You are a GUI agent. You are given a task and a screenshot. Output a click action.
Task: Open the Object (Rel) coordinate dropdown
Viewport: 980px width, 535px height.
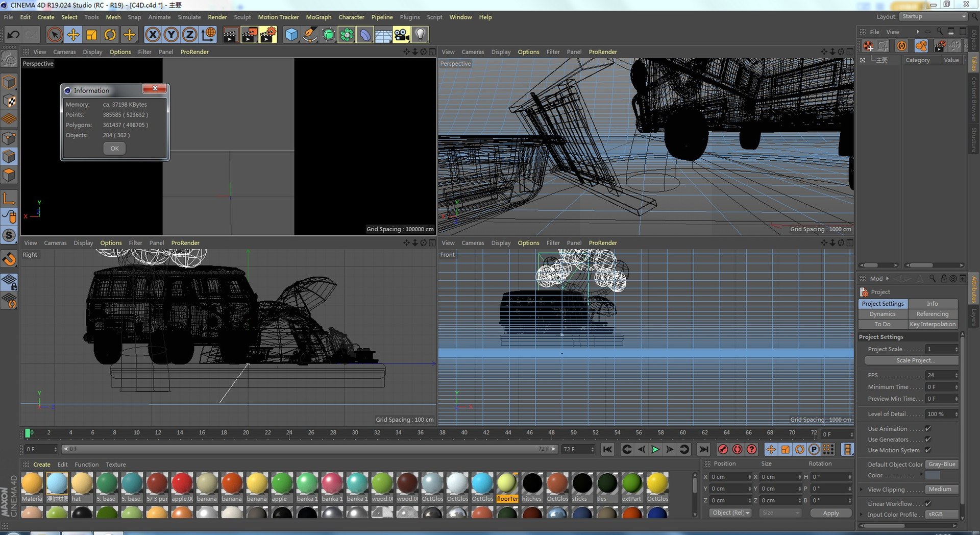point(730,513)
